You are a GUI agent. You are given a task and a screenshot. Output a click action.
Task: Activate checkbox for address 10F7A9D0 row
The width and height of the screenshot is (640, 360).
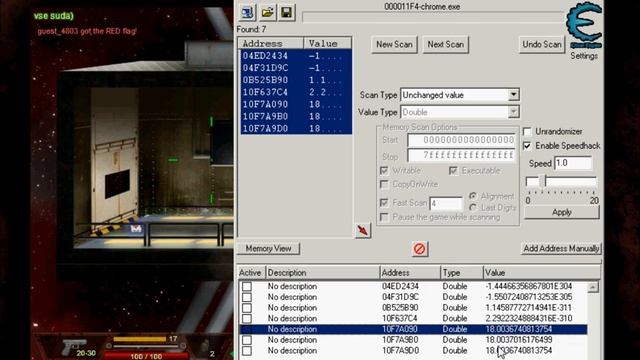(x=247, y=351)
